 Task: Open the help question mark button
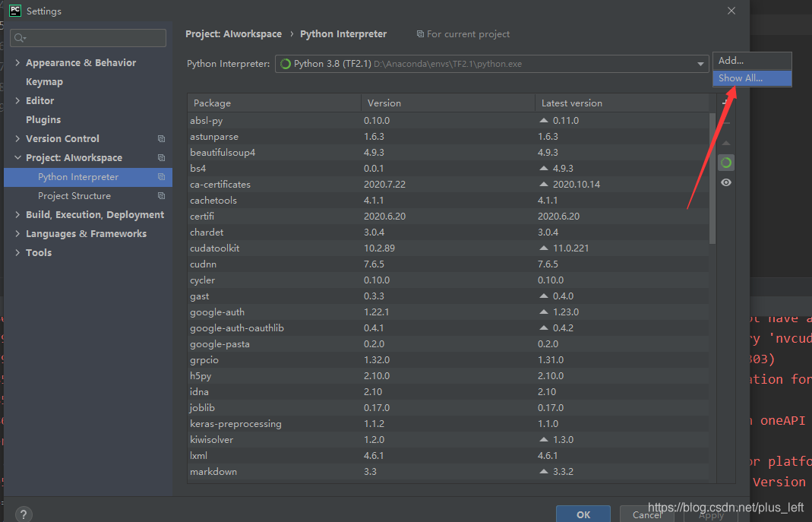(24, 514)
